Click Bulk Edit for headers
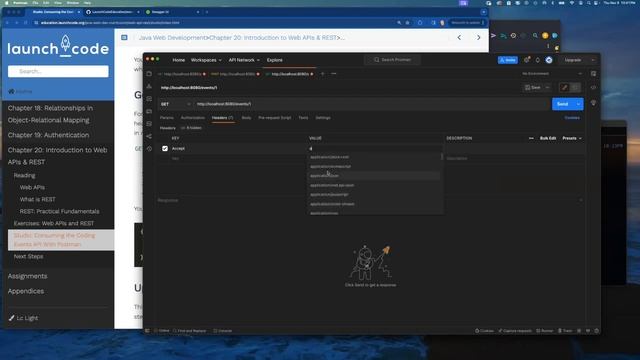640x360 pixels. click(x=548, y=138)
